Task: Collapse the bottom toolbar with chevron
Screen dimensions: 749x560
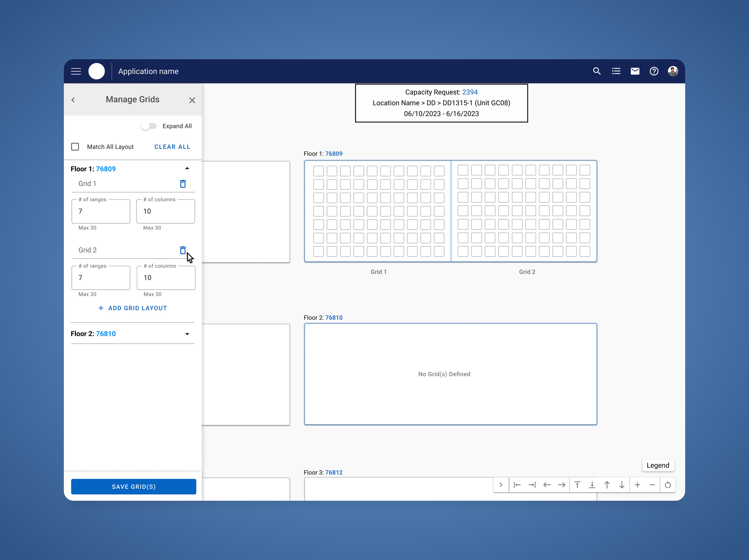Action: pyautogui.click(x=501, y=485)
